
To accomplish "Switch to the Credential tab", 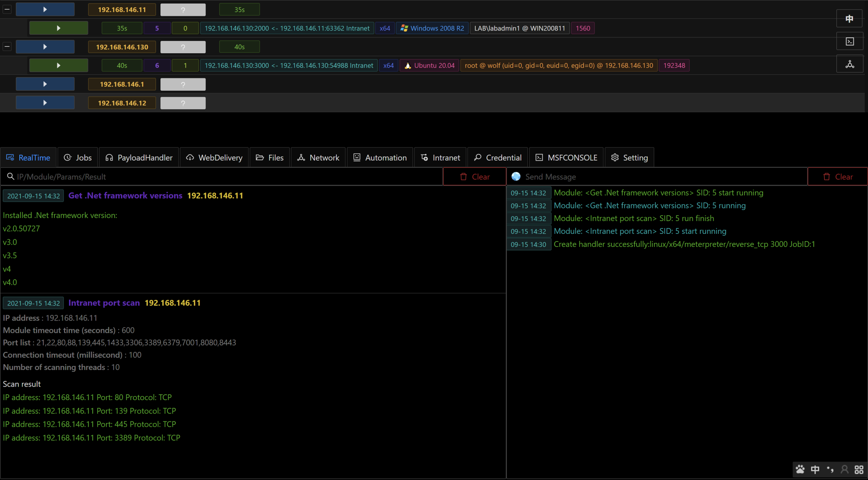I will (x=498, y=157).
